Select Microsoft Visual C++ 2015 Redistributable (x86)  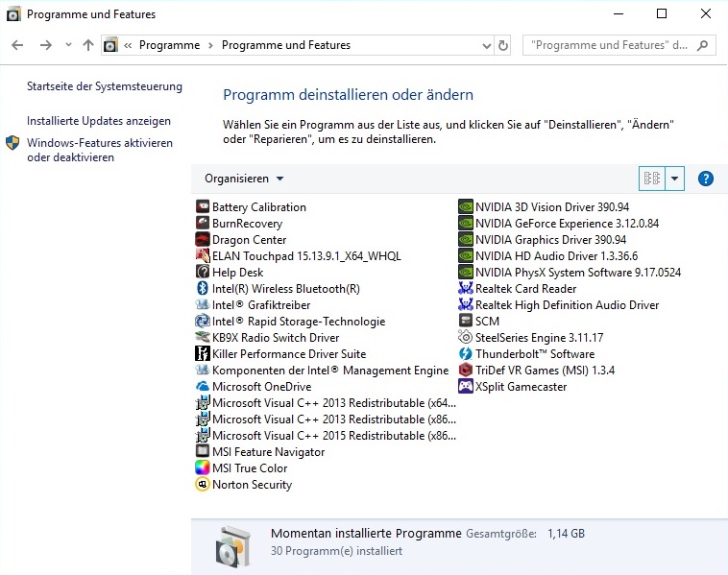(326, 435)
